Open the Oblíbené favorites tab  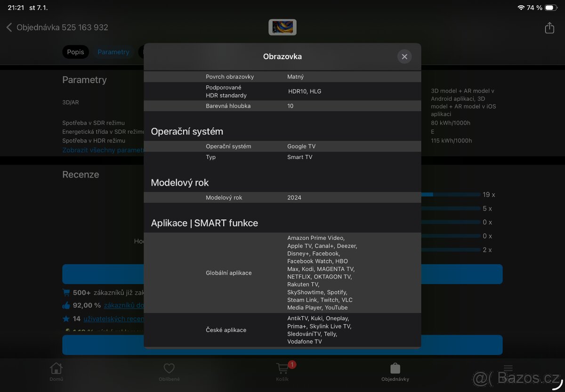[x=169, y=372]
